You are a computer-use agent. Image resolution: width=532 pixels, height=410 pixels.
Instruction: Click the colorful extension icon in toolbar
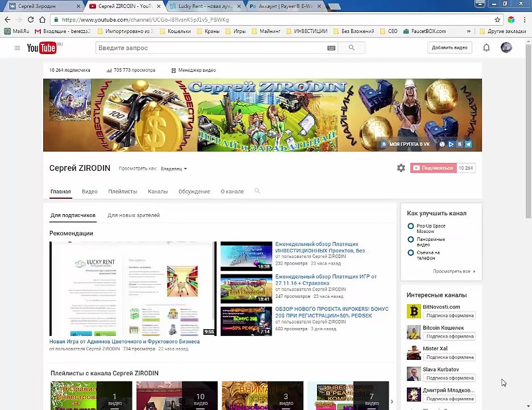point(512,20)
